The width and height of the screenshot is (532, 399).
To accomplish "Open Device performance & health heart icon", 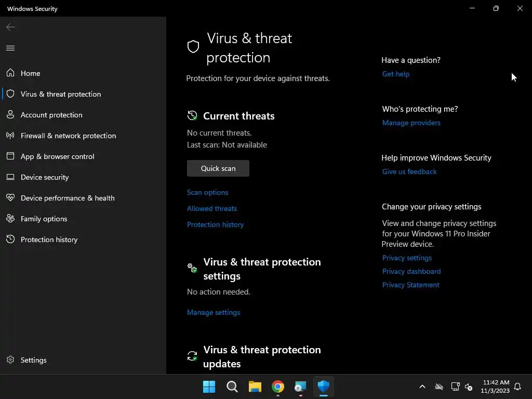I will [x=10, y=198].
